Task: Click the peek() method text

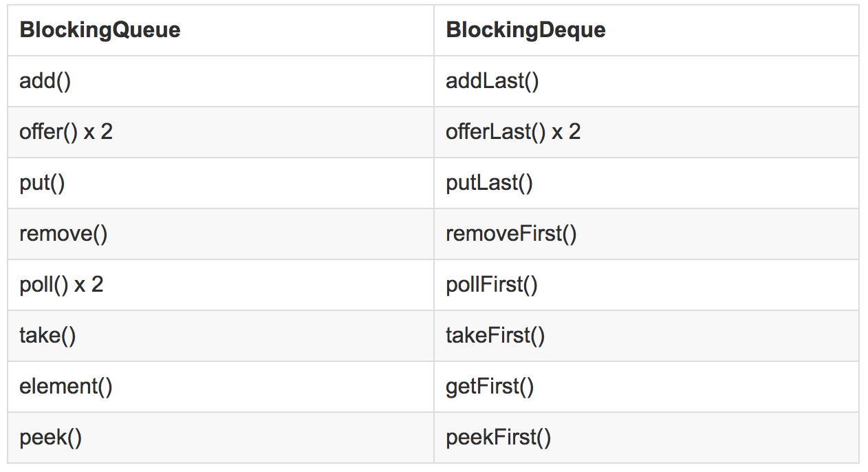Action: point(51,438)
